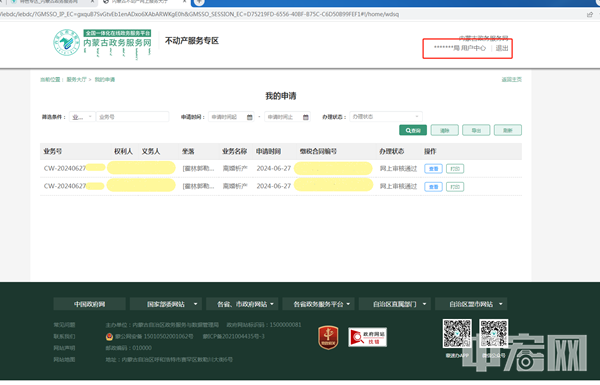Click 网上审核通过 status in the second row

[398, 186]
